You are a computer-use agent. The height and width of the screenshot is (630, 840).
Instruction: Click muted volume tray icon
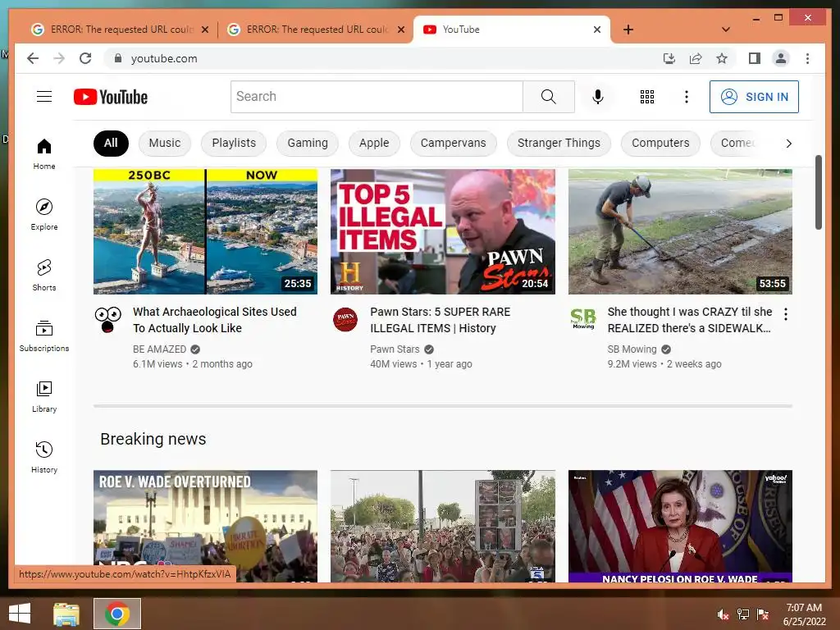pos(724,614)
